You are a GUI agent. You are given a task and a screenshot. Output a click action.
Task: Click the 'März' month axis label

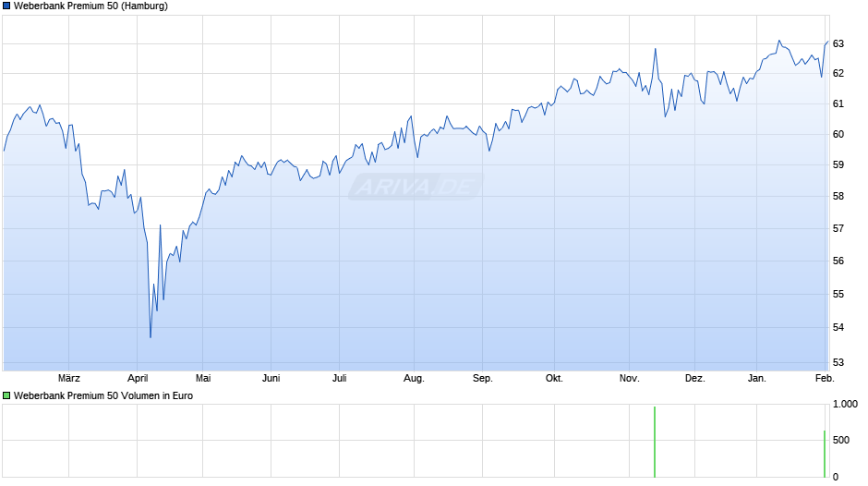(69, 378)
